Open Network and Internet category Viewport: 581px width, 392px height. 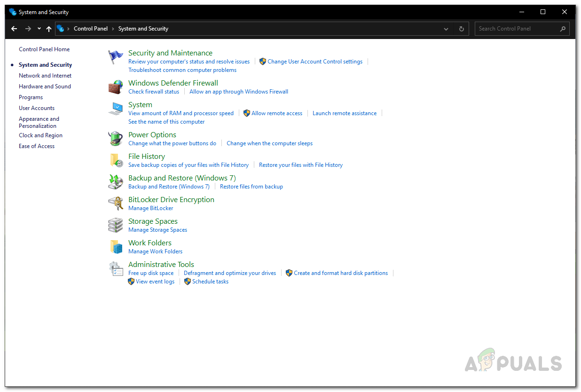45,76
